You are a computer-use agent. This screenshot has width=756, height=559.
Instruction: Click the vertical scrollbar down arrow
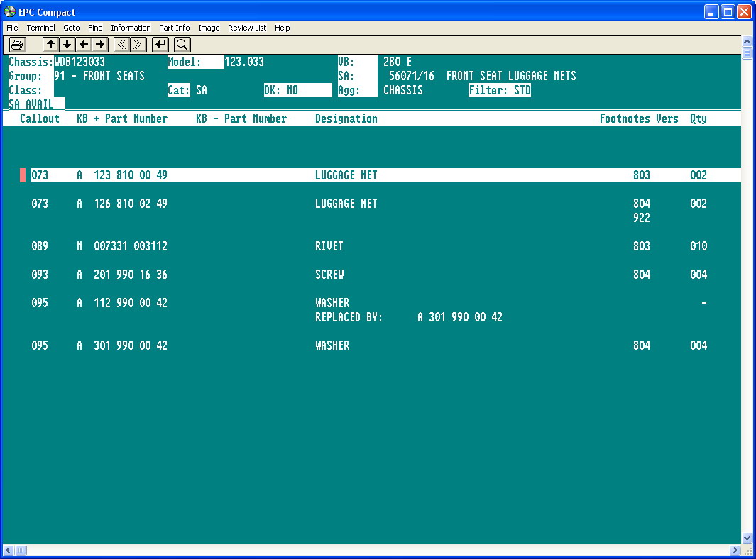(747, 538)
